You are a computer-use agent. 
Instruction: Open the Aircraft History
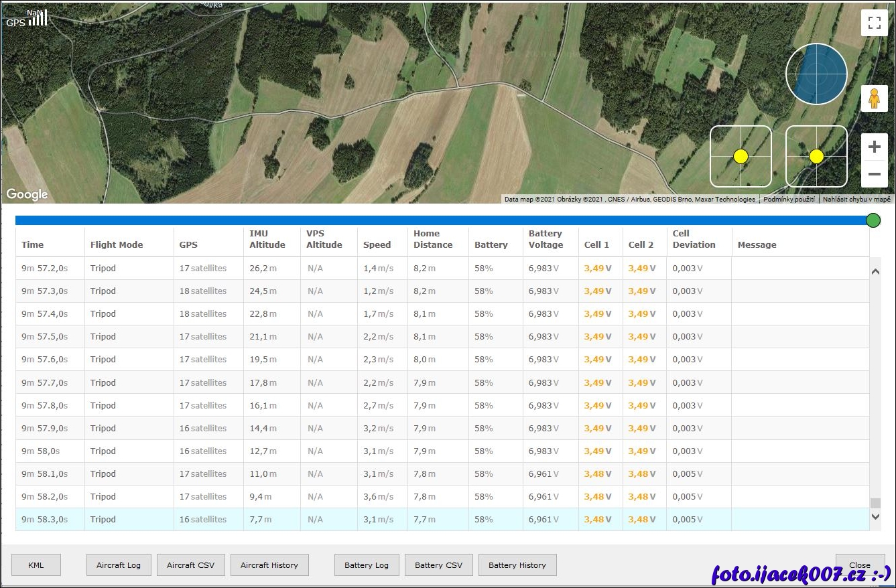[269, 565]
